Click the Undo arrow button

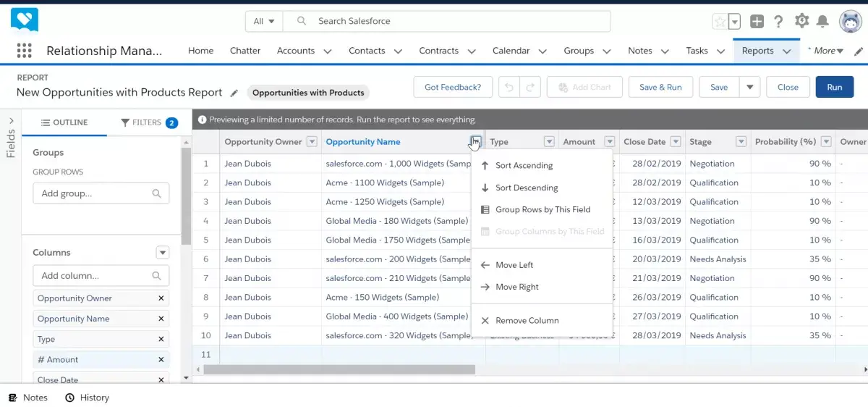[509, 87]
